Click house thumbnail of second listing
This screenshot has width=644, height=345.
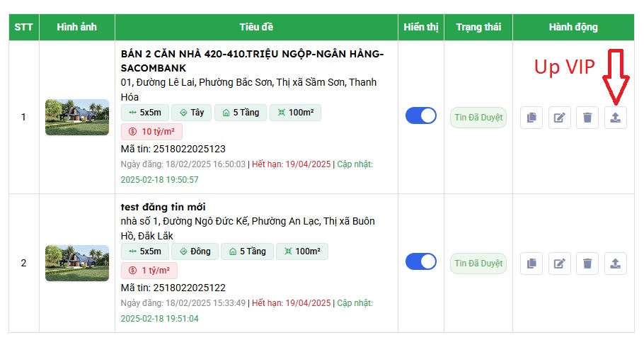(x=77, y=263)
